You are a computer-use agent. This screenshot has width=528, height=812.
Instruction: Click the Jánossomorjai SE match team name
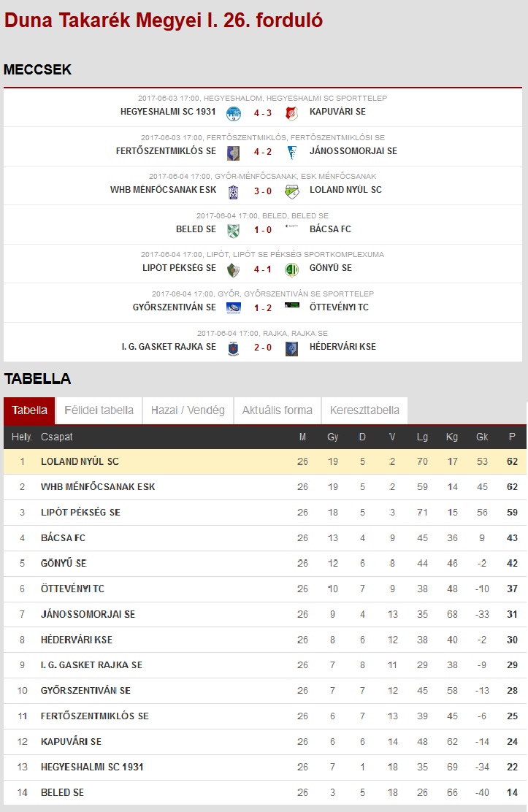pos(353,150)
